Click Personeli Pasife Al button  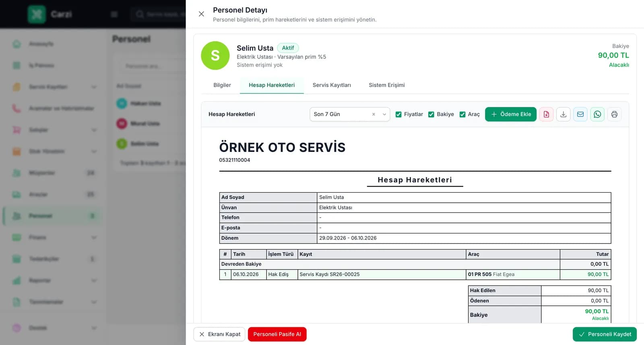(x=277, y=334)
